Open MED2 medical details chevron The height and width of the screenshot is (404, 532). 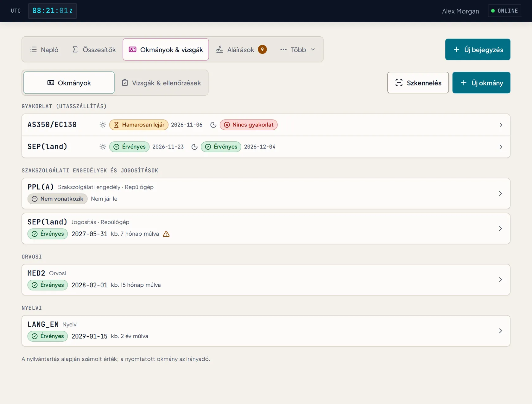tap(500, 280)
